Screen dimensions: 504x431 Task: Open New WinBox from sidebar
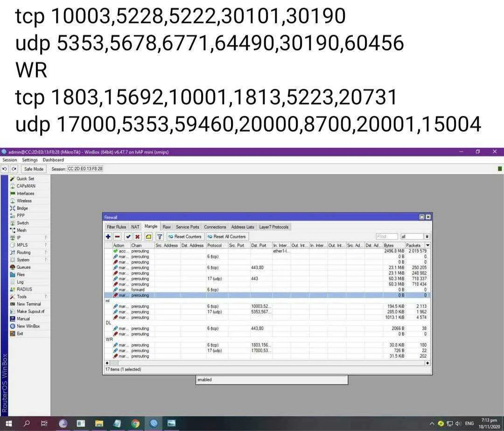28,327
